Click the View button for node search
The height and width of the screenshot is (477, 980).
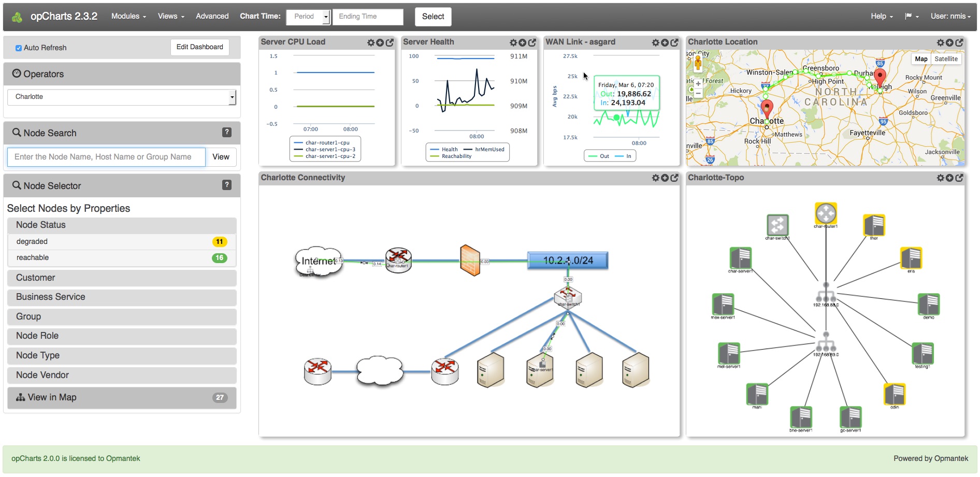coord(221,157)
